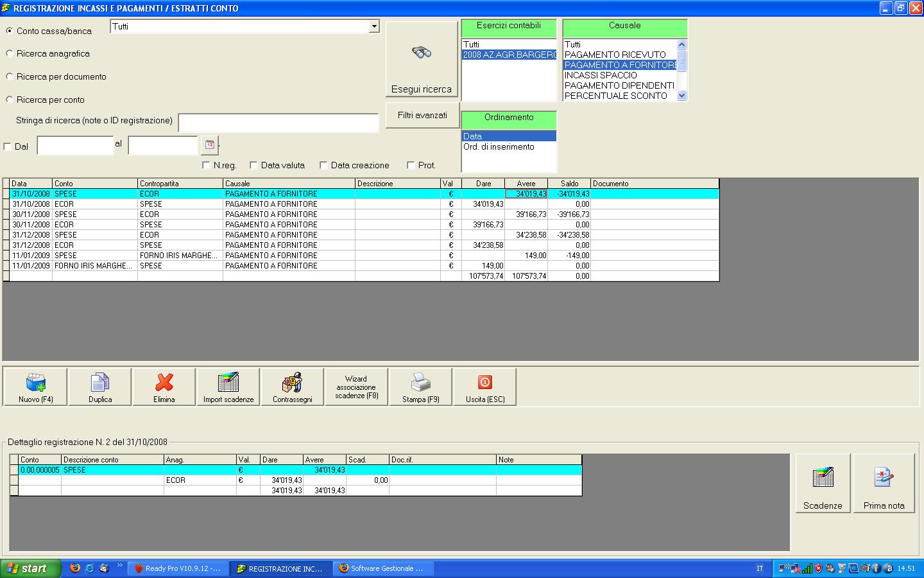Select Tutti in Esercizi contabili list
This screenshot has width=924, height=578.
(509, 44)
